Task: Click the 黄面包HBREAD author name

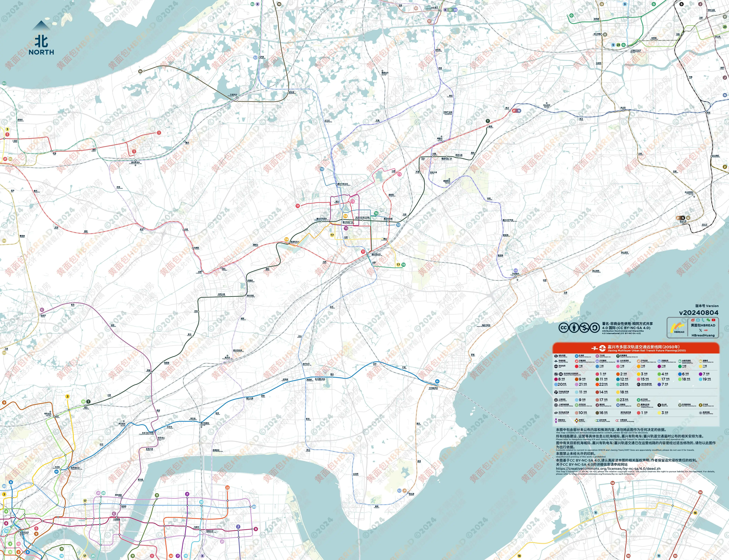Action: (703, 325)
